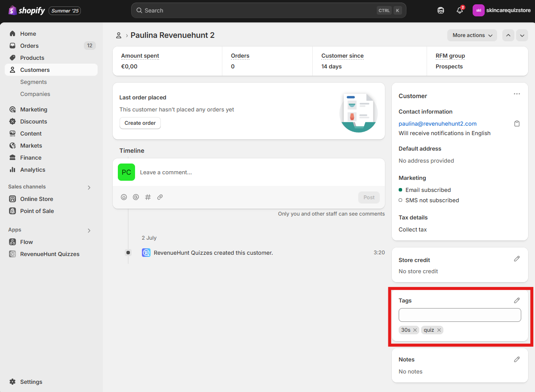Open the Online Store sales channel

click(51, 199)
